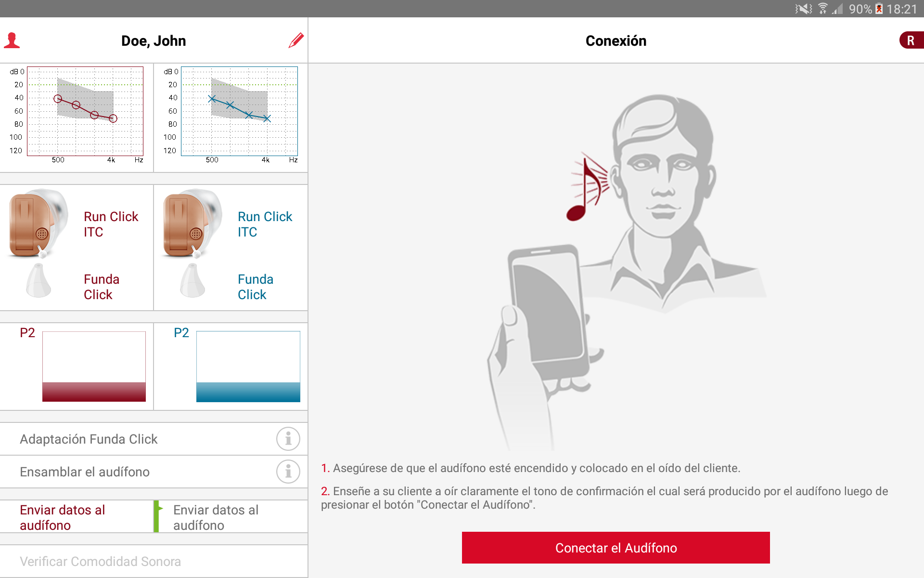Select the right ear Run Click ITC hearing aid image
Screen dimensions: 924x578
pyautogui.click(x=38, y=223)
